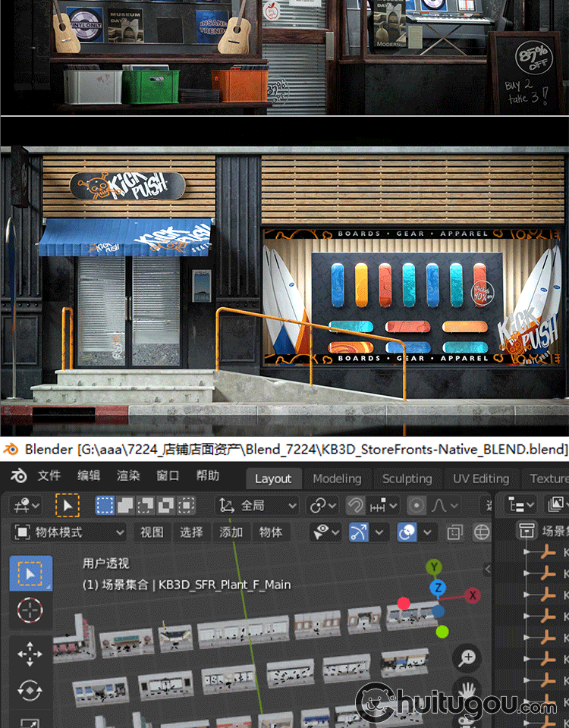Open the 帮助 menu

pos(207,476)
